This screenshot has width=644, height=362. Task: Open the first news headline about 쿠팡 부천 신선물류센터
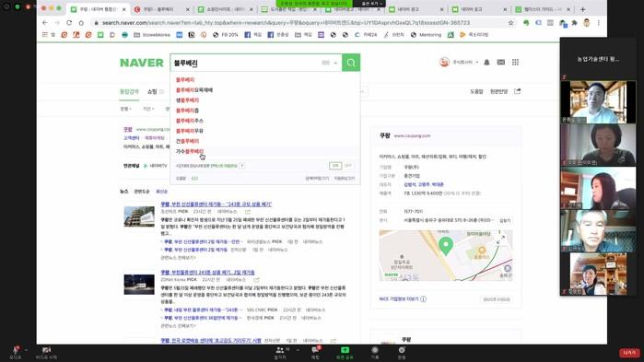coord(216,204)
